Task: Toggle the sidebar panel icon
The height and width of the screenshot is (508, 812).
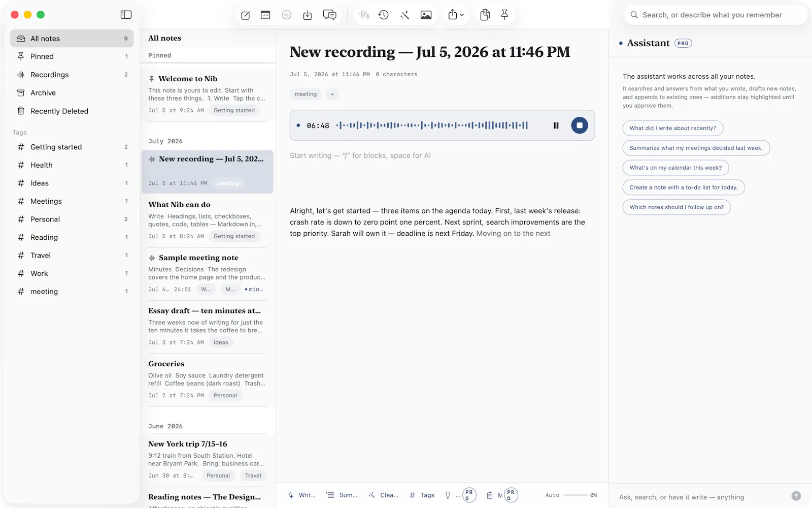Action: pos(126,15)
